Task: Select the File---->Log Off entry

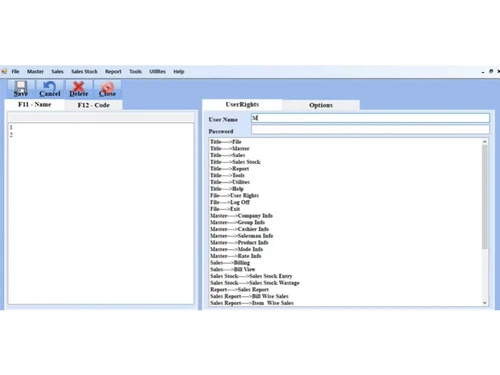Action: [x=230, y=202]
